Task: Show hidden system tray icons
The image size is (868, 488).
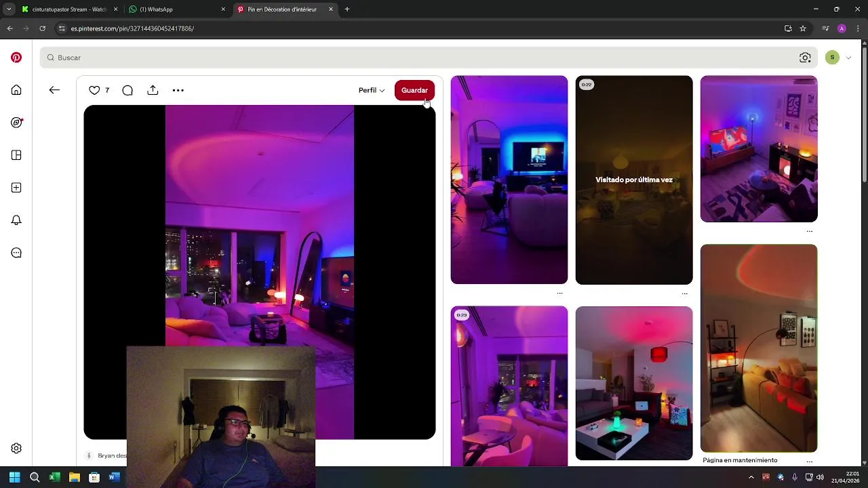Action: [x=751, y=477]
